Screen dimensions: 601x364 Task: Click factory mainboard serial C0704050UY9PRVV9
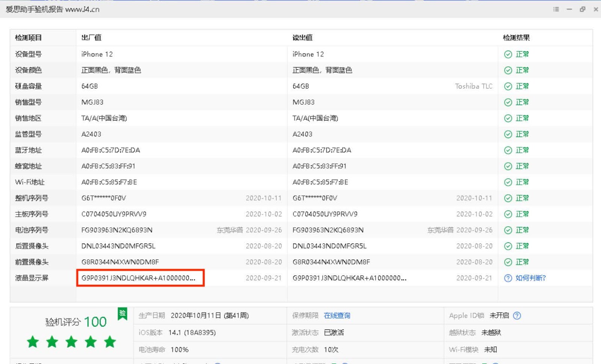[114, 214]
